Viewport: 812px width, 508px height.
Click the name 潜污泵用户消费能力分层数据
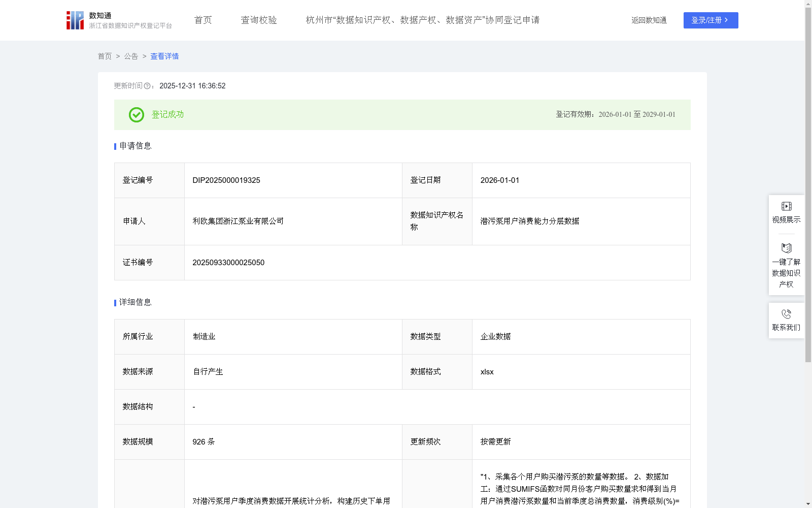[530, 221]
